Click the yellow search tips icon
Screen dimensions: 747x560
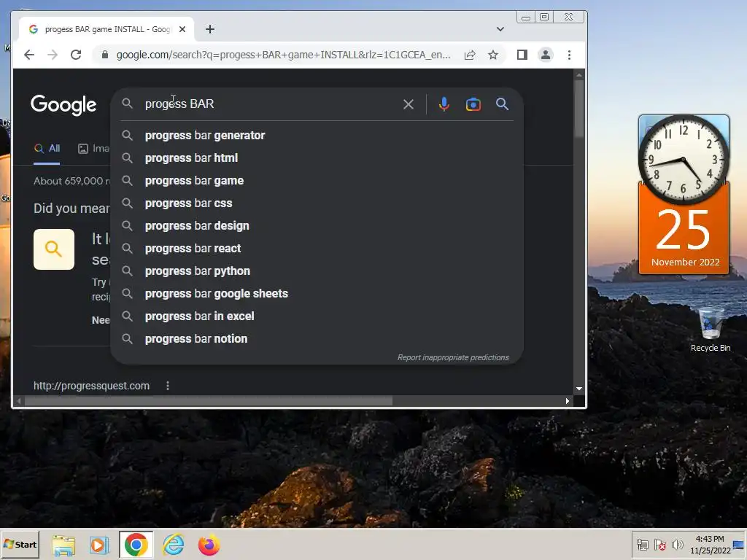[x=54, y=249]
